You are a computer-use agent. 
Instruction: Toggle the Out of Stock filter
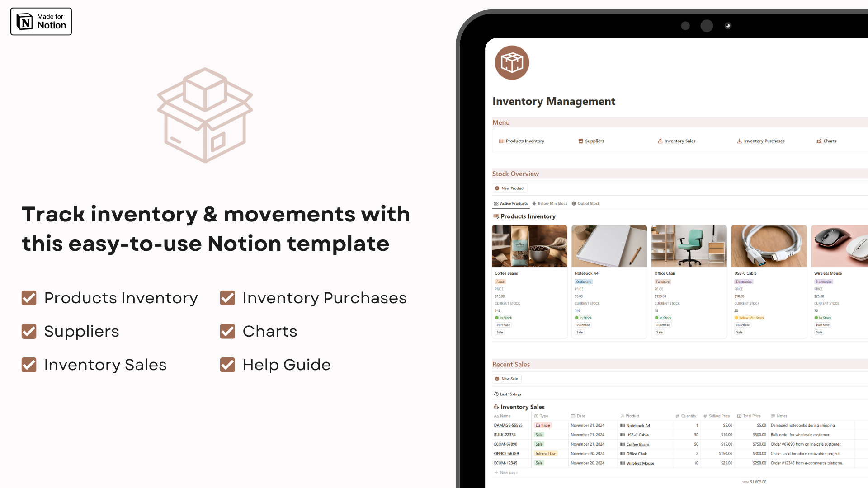pyautogui.click(x=586, y=203)
